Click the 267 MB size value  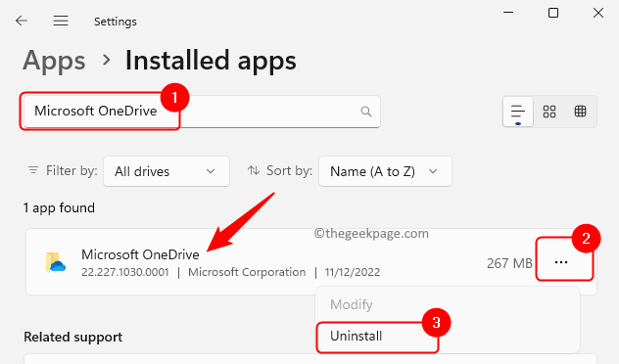pos(509,263)
